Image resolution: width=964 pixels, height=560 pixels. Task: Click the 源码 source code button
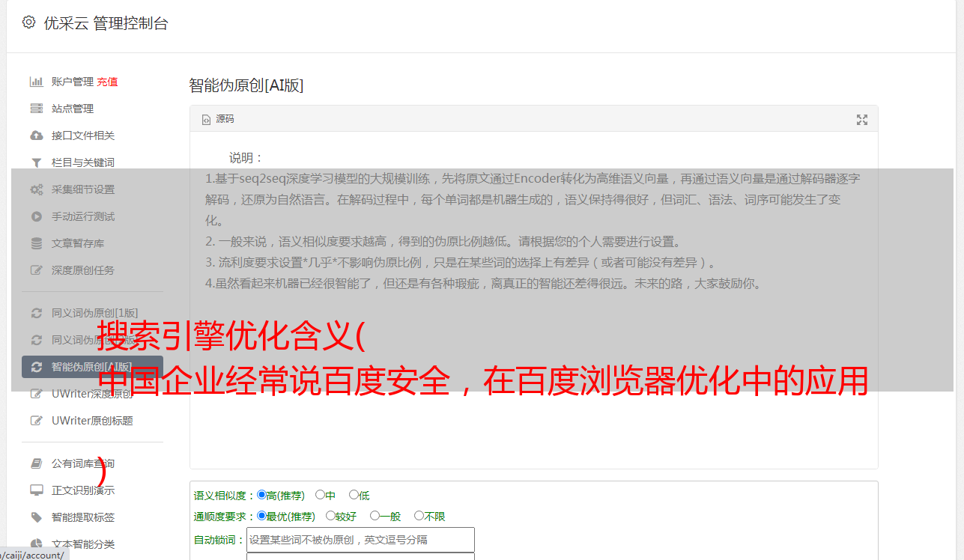click(218, 119)
